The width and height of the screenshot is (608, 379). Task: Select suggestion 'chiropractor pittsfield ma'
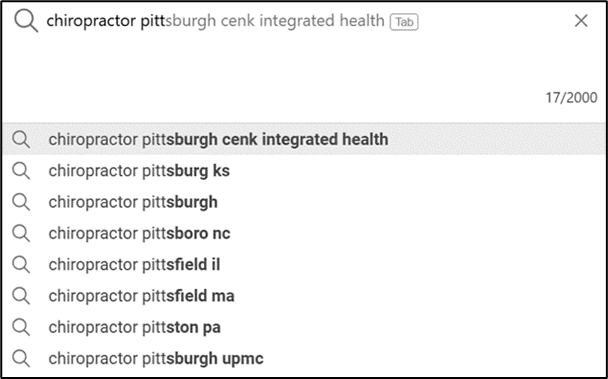304,296
